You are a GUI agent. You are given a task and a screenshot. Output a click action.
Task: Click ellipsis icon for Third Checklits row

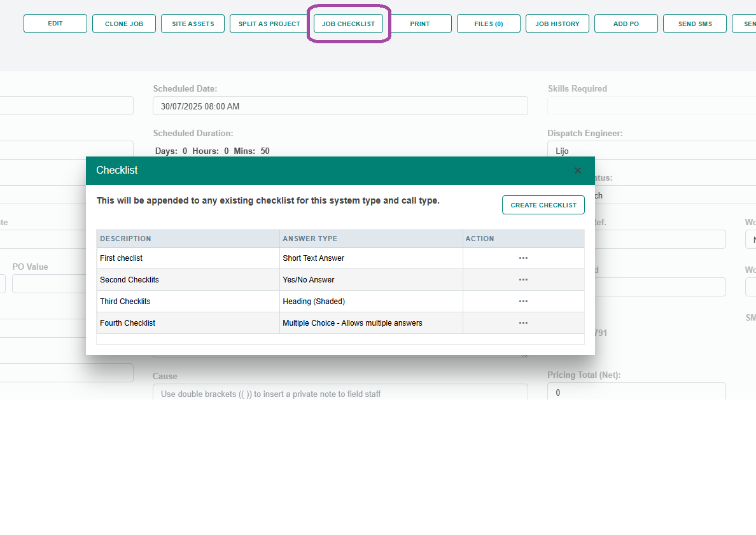click(523, 302)
